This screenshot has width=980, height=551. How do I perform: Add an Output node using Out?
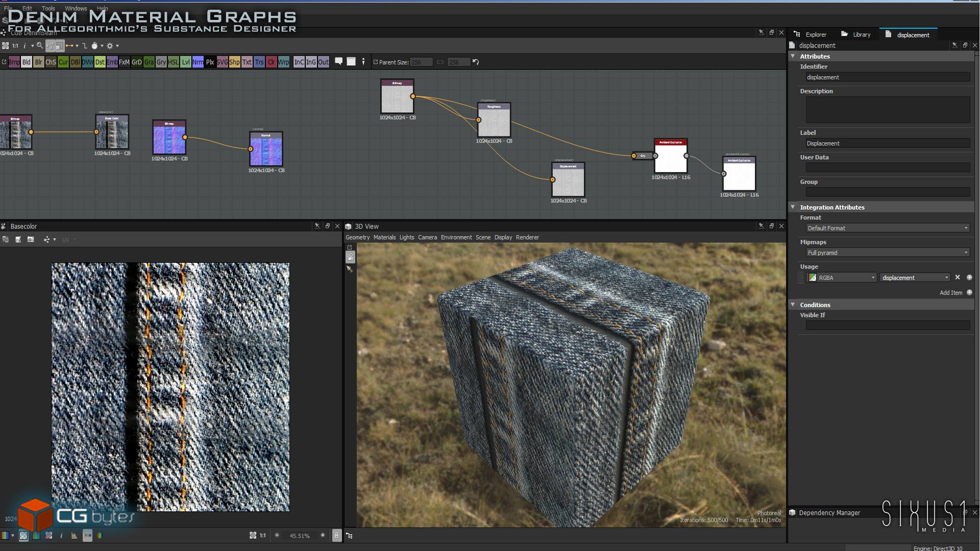point(324,62)
